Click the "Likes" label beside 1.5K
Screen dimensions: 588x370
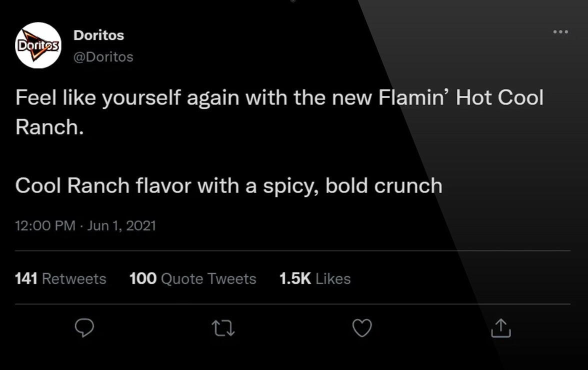[333, 278]
